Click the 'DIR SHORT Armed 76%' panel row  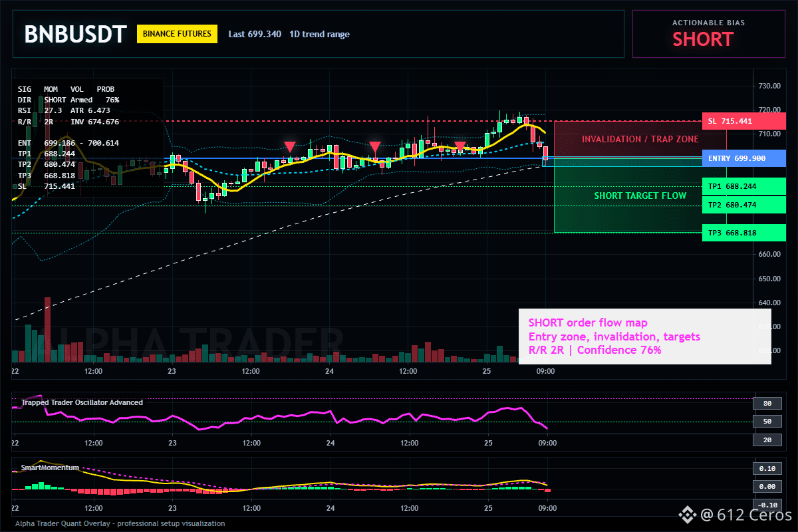pyautogui.click(x=68, y=100)
